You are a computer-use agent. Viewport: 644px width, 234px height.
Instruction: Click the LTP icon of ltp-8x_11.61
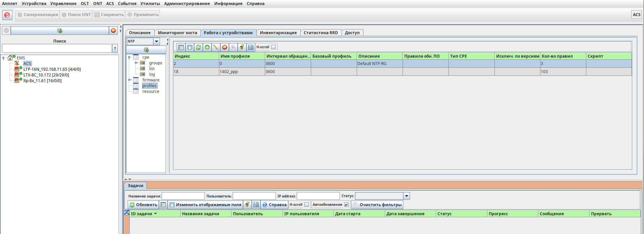pos(17,80)
